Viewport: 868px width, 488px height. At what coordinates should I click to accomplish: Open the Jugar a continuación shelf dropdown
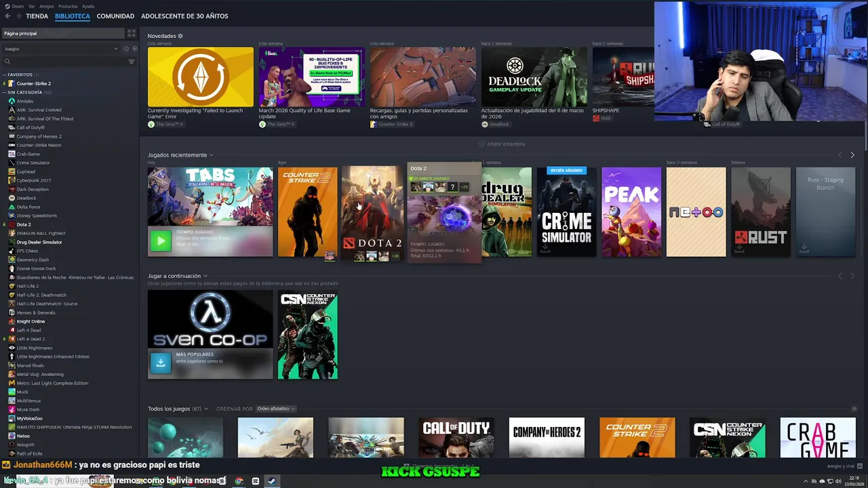[205, 276]
